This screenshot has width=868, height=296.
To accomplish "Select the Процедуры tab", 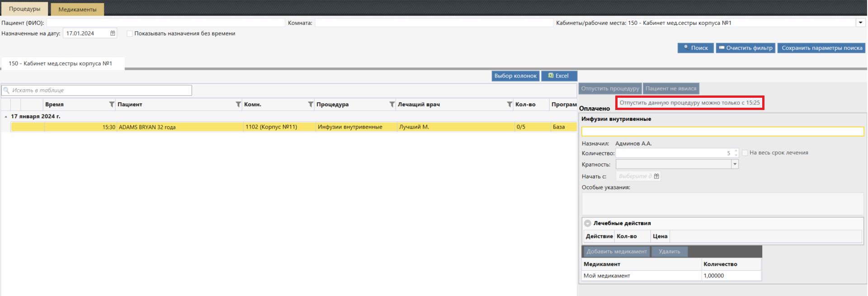I will 24,9.
